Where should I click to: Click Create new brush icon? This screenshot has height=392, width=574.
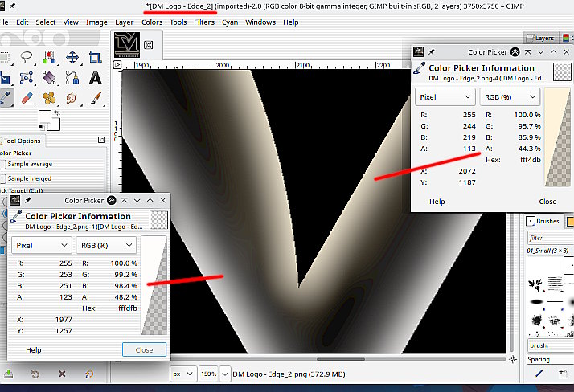pyautogui.click(x=563, y=374)
